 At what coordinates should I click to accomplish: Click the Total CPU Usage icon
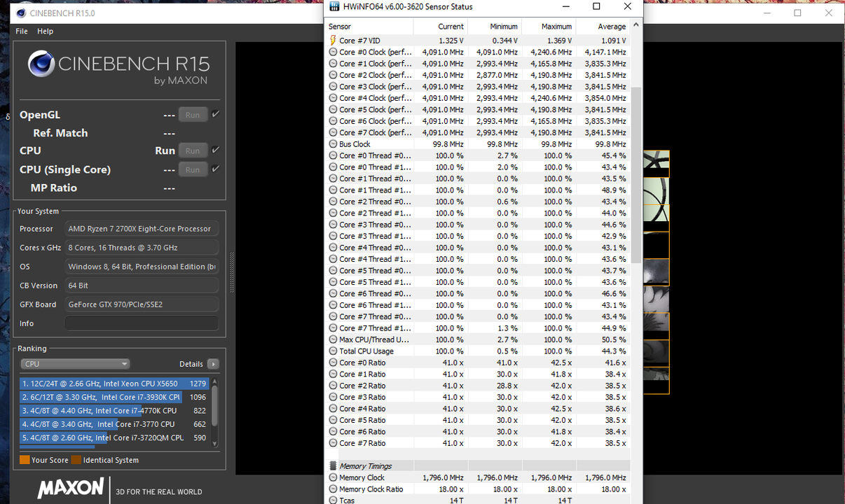pyautogui.click(x=333, y=351)
